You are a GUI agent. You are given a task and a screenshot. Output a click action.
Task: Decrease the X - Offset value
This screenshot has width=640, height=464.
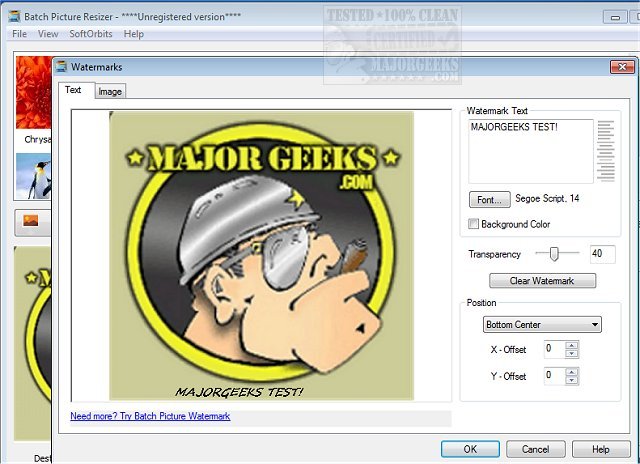click(x=572, y=354)
